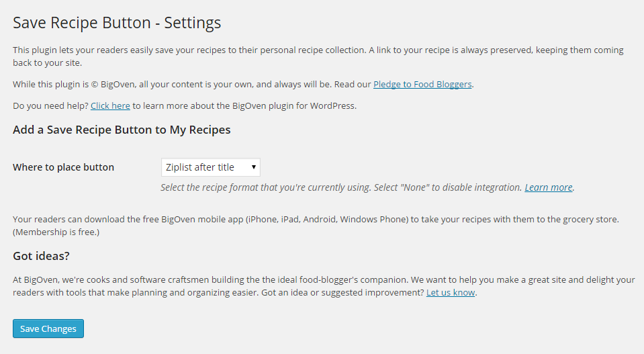Open the Pledge to Food Bloggers link
Viewport: 644px width, 354px height.
pos(422,84)
